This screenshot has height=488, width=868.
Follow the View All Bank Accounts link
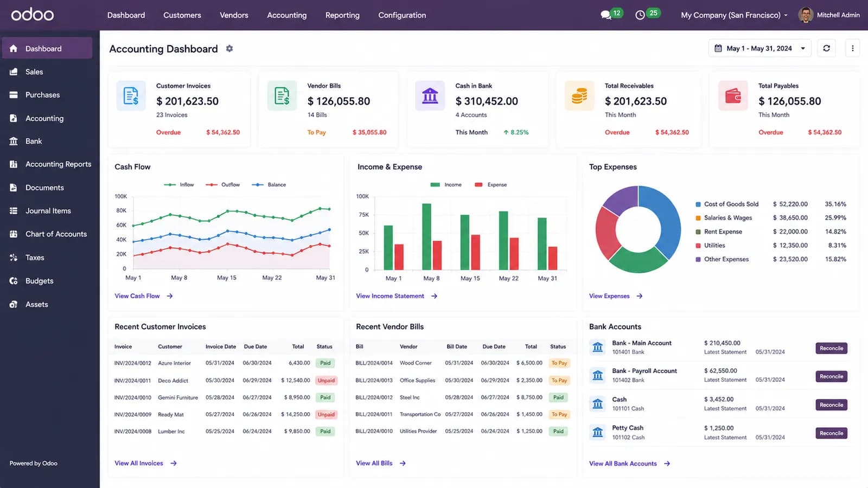coord(629,464)
